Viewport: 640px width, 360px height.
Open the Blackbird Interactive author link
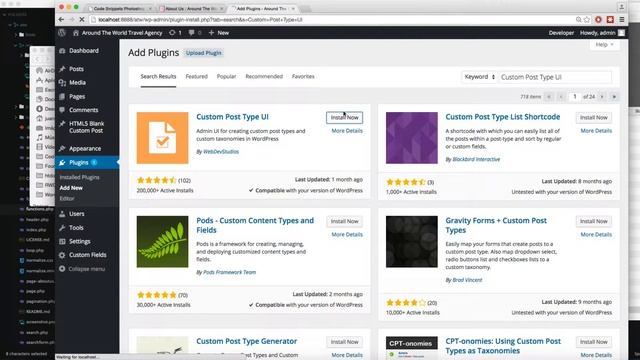pyautogui.click(x=476, y=159)
